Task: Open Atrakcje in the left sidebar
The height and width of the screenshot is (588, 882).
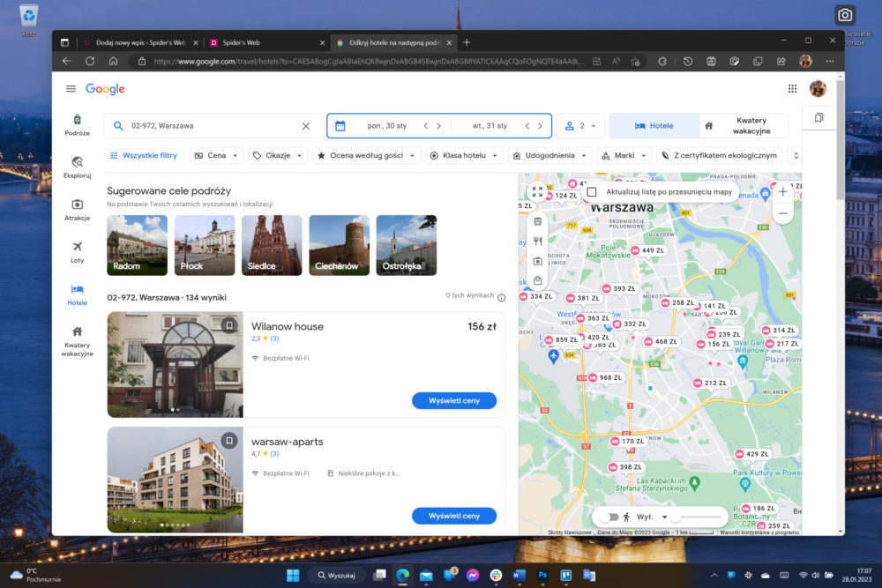Action: click(x=77, y=210)
